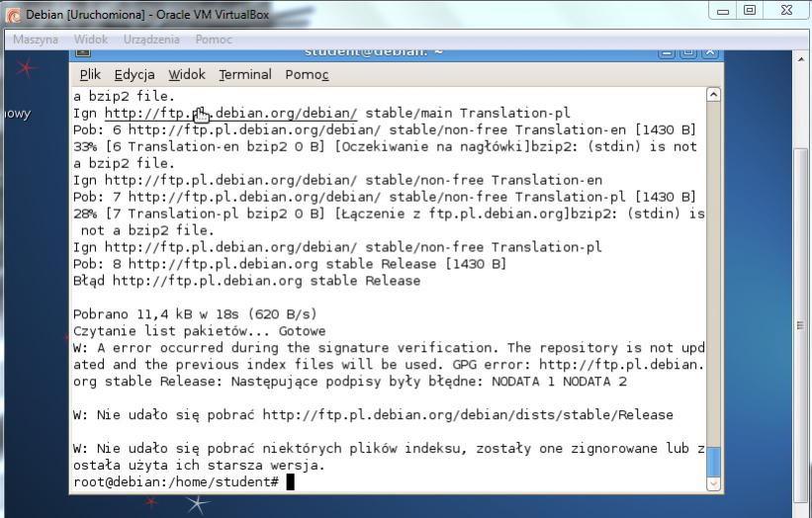Maximize the student@debian terminal window
Screen dimensions: 812x518
[x=689, y=51]
